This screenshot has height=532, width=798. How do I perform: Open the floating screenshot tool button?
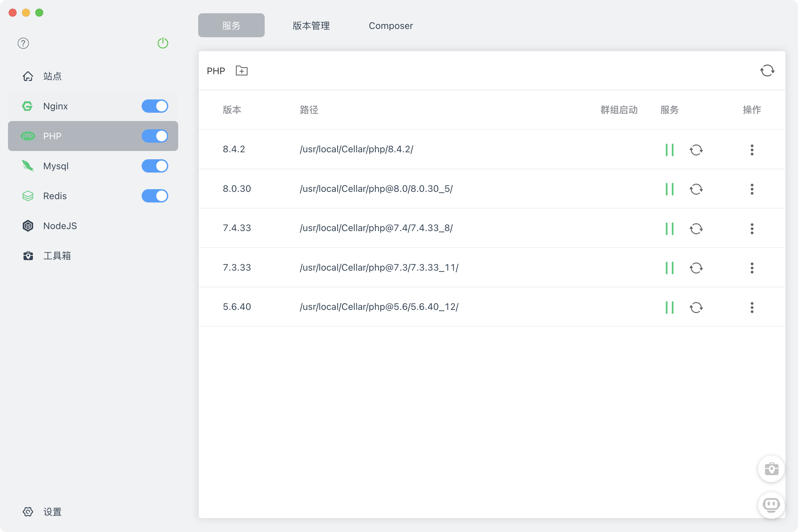pyautogui.click(x=771, y=469)
